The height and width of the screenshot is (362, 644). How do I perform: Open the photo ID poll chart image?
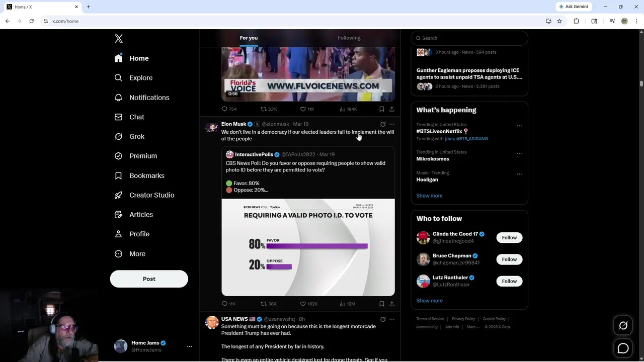coord(308,247)
